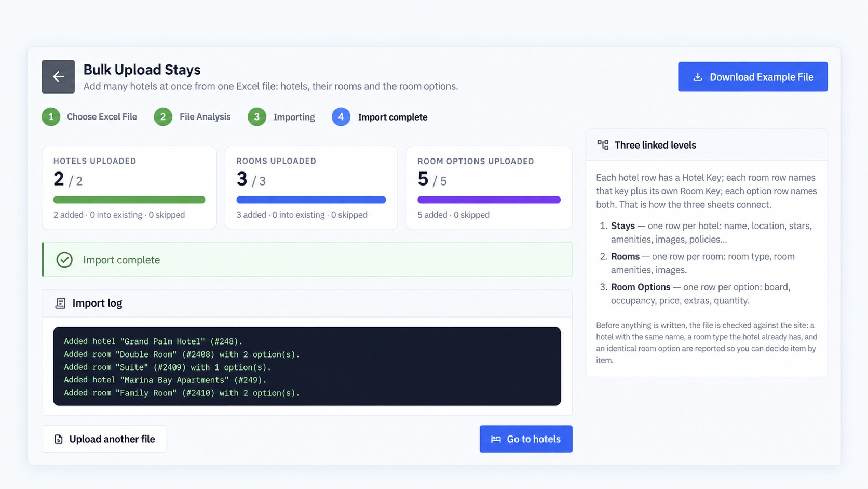Viewport: 868px width, 489px height.
Task: Click the Three linked levels title
Action: click(655, 145)
